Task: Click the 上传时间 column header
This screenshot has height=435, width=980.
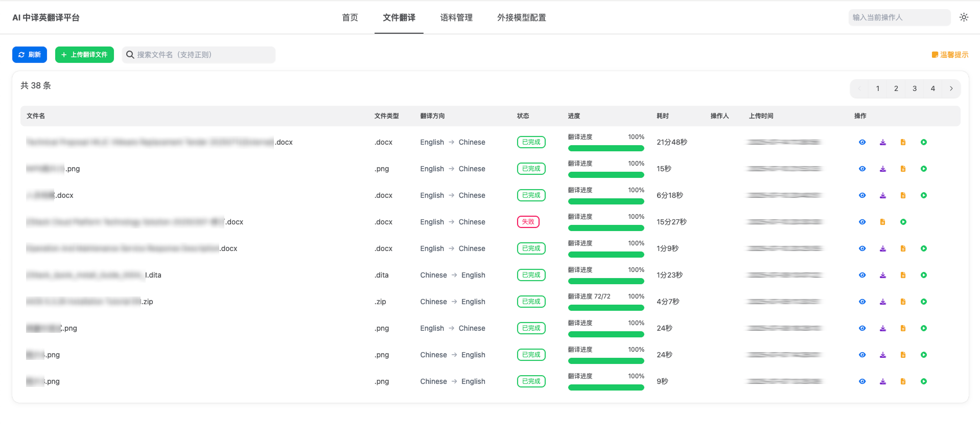Action: 761,116
